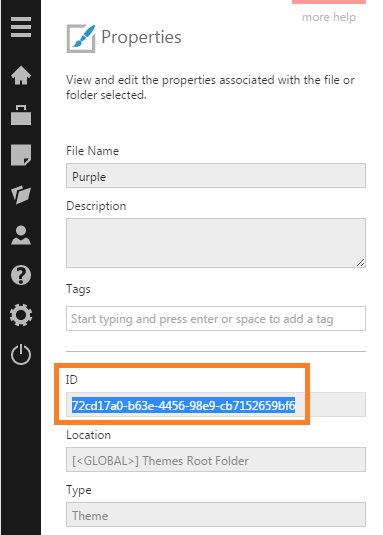The height and width of the screenshot is (535, 383).
Task: Focus the Tags input field
Action: point(216,319)
